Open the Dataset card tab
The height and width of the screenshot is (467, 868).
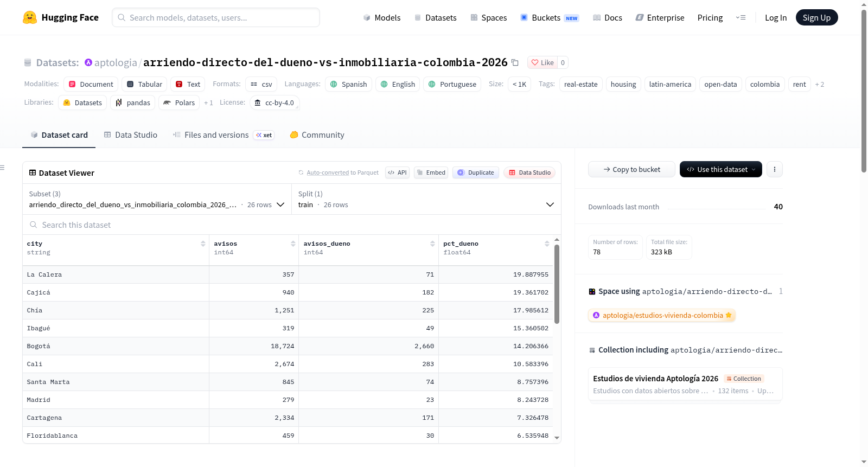59,135
